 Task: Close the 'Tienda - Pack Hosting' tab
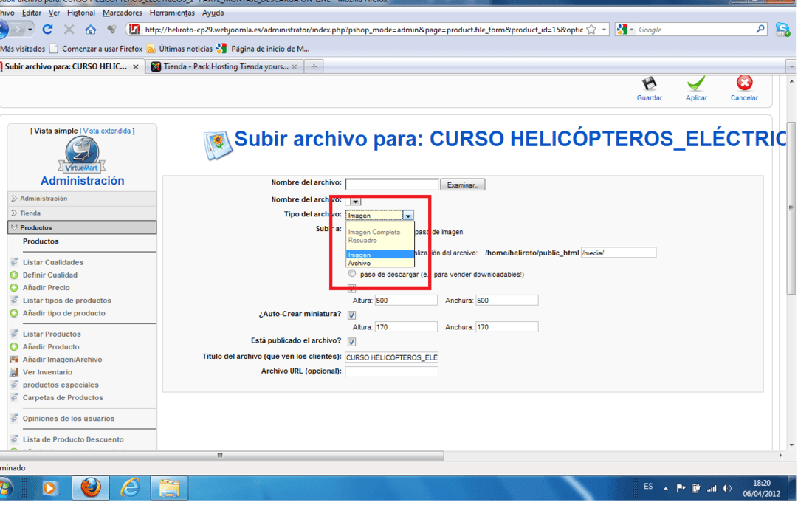(294, 66)
